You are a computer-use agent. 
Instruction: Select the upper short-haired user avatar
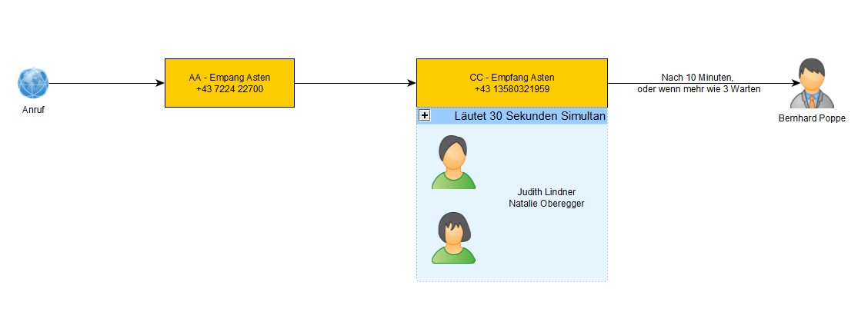453,162
